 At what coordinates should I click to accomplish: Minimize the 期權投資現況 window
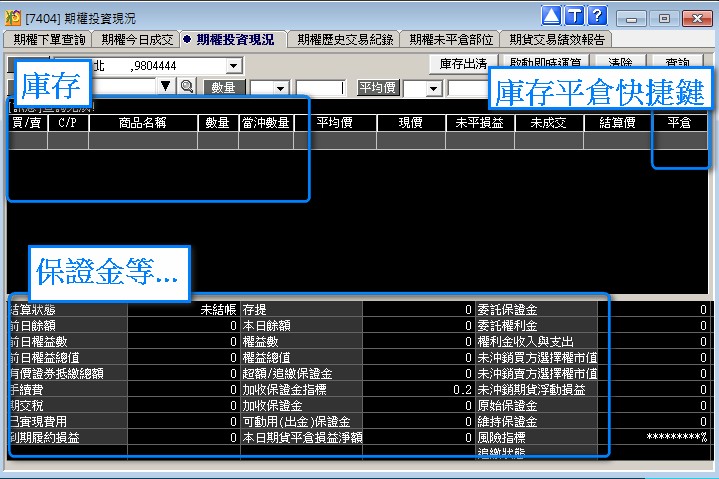pyautogui.click(x=631, y=19)
